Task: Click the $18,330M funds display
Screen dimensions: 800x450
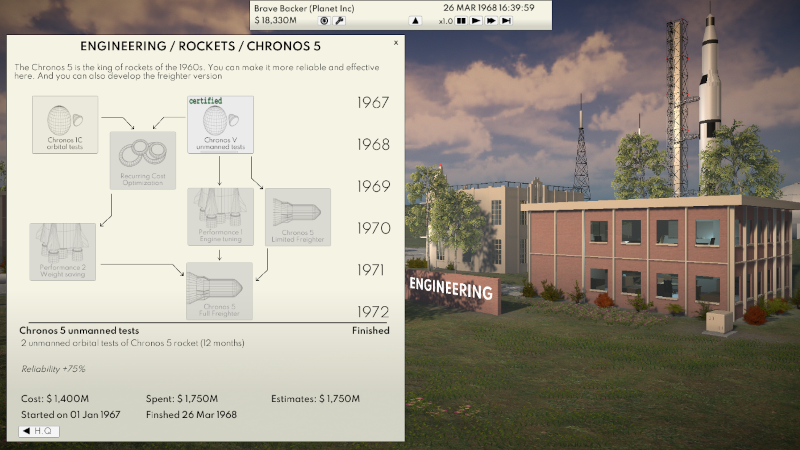Action: click(x=276, y=20)
